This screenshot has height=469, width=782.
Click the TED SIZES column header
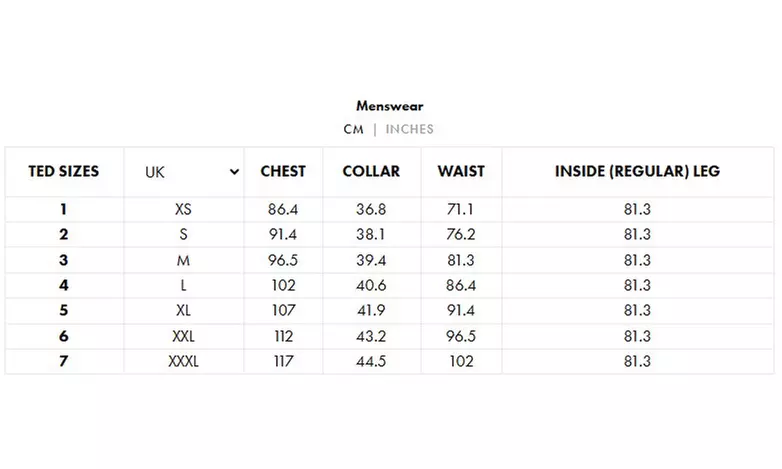coord(64,171)
